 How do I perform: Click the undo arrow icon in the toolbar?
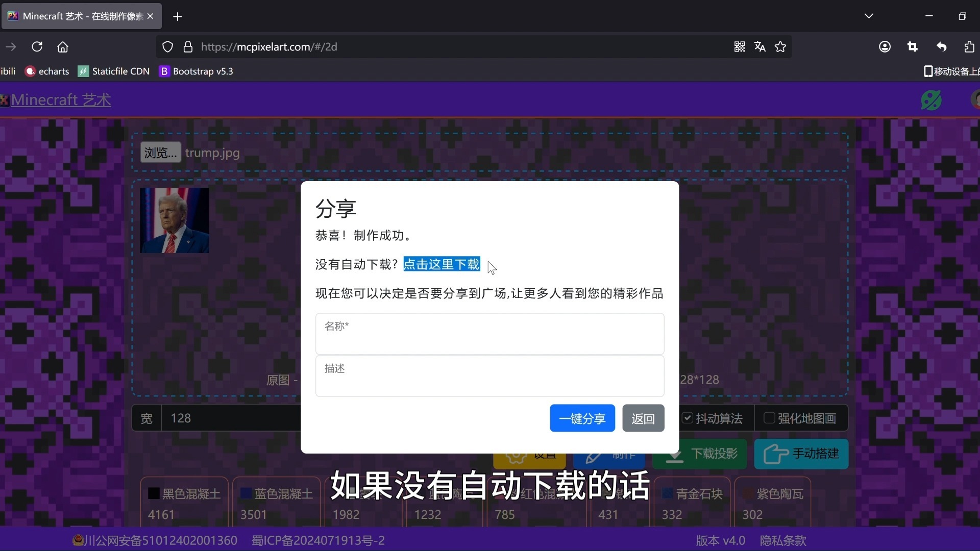[x=942, y=46]
